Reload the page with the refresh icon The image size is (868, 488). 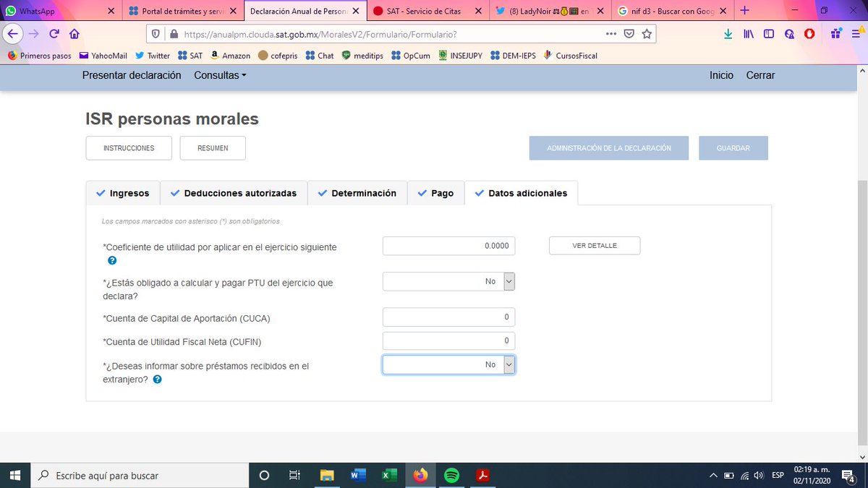54,34
